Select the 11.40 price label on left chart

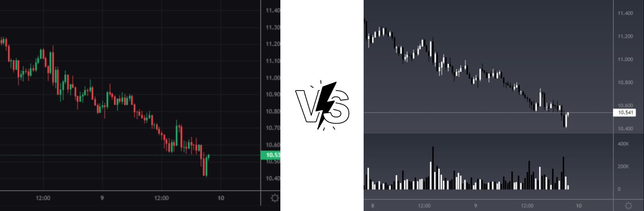(272, 11)
